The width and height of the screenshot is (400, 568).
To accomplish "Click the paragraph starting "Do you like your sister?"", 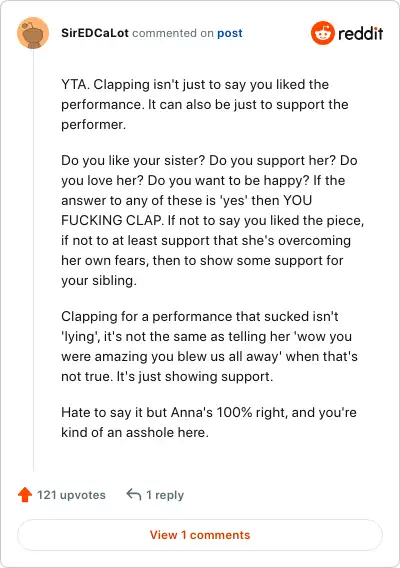I will coord(213,220).
